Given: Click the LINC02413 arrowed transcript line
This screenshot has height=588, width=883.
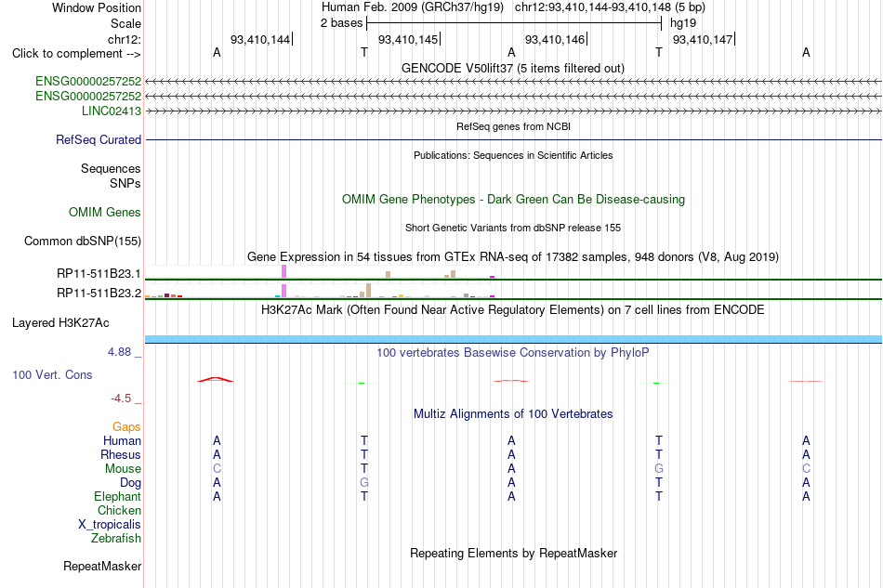Looking at the screenshot, I should (x=513, y=111).
